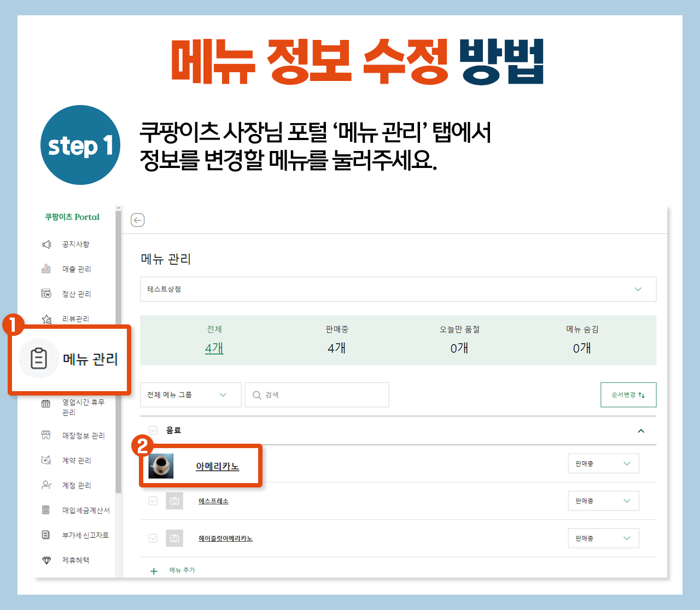This screenshot has width=700, height=610.
Task: Click the 계정 관리 person icon
Action: (46, 485)
